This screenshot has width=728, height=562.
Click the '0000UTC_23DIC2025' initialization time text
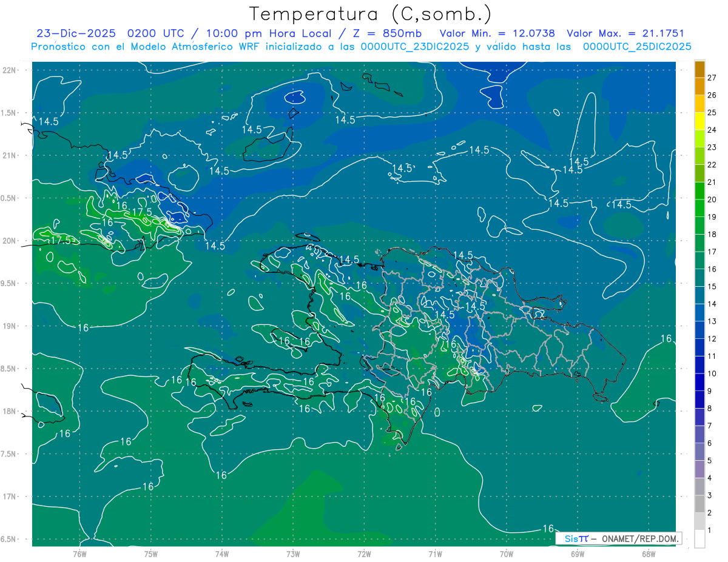point(414,47)
